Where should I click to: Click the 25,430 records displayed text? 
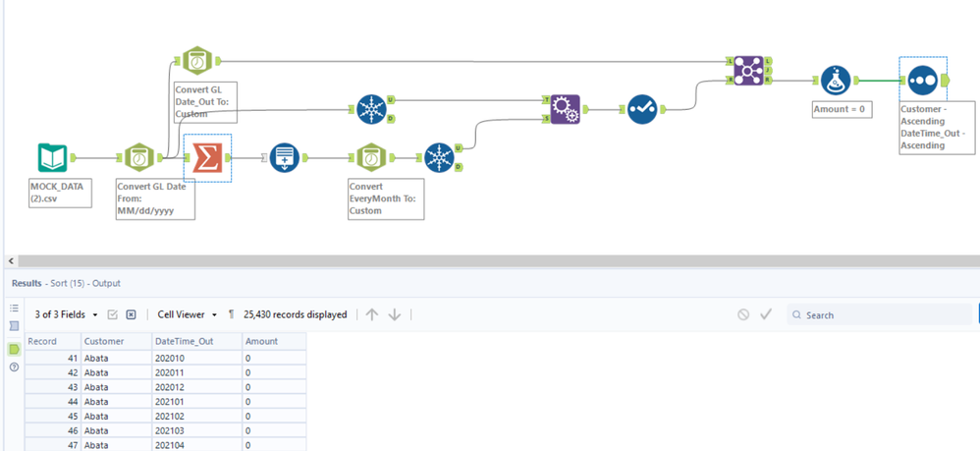(x=295, y=314)
